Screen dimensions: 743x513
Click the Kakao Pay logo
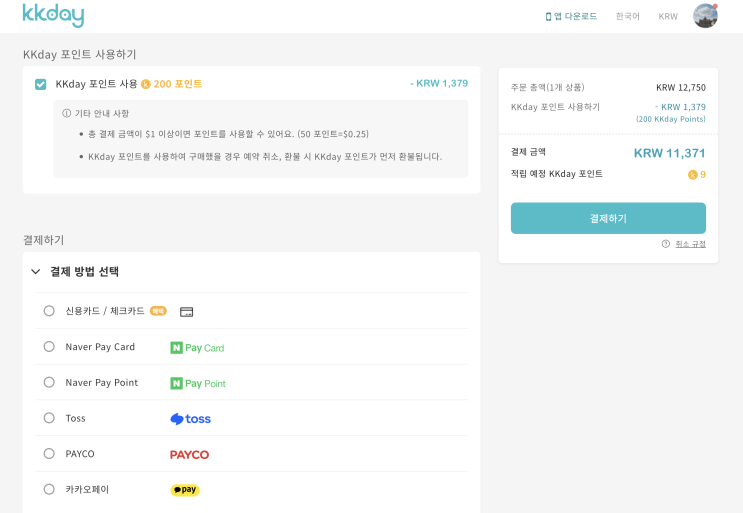(x=185, y=490)
